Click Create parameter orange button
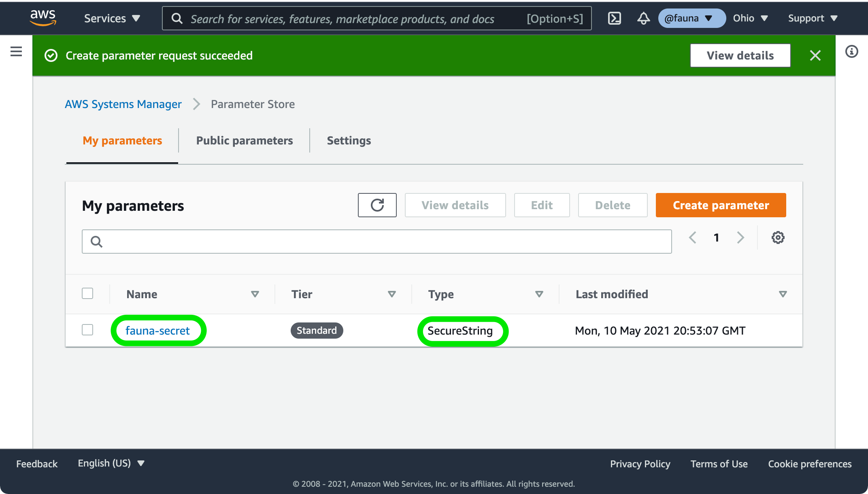Screen dimensions: 868x494 pyautogui.click(x=720, y=204)
